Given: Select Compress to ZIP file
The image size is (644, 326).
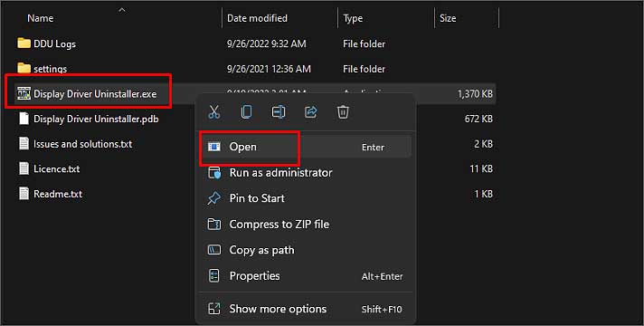Looking at the screenshot, I should [x=306, y=224].
